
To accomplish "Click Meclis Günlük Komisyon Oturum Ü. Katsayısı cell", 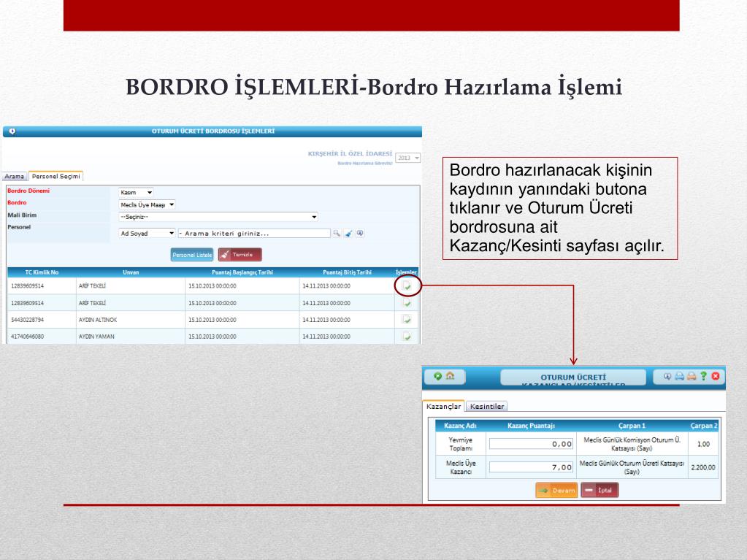I will tap(632, 444).
